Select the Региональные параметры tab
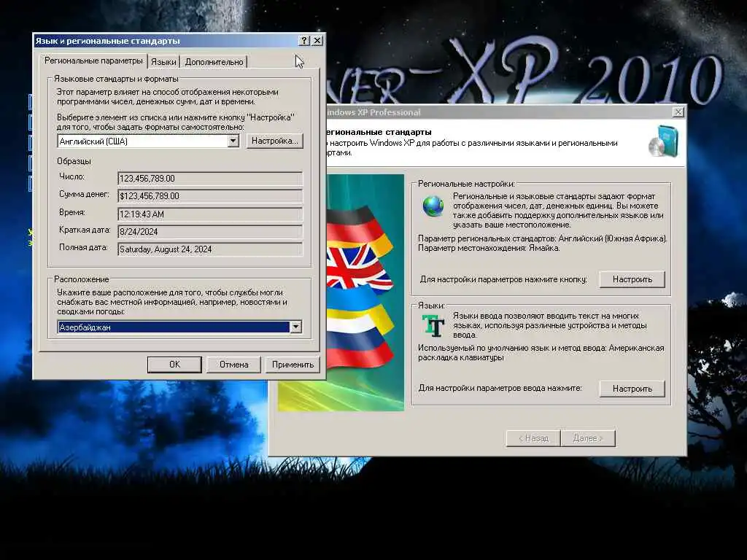This screenshot has height=560, width=747. point(93,61)
